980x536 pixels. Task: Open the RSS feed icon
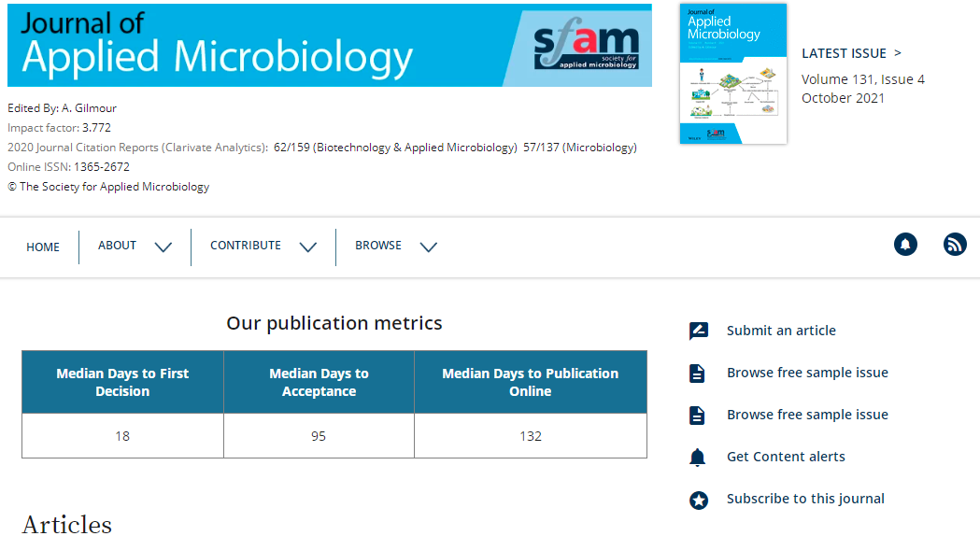click(x=955, y=245)
